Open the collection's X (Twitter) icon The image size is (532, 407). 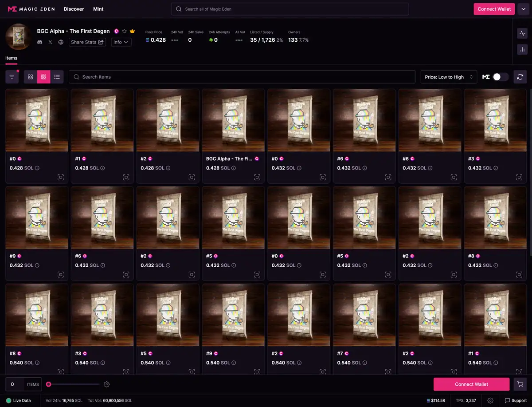click(x=50, y=42)
